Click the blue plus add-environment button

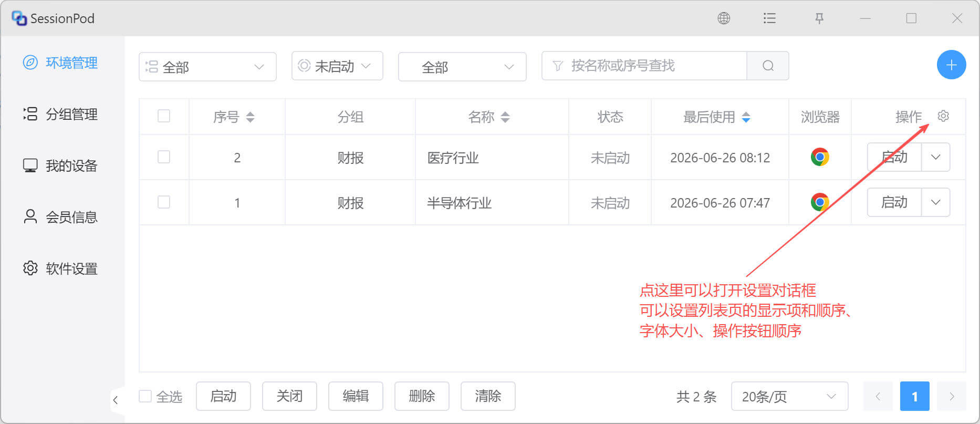(951, 65)
